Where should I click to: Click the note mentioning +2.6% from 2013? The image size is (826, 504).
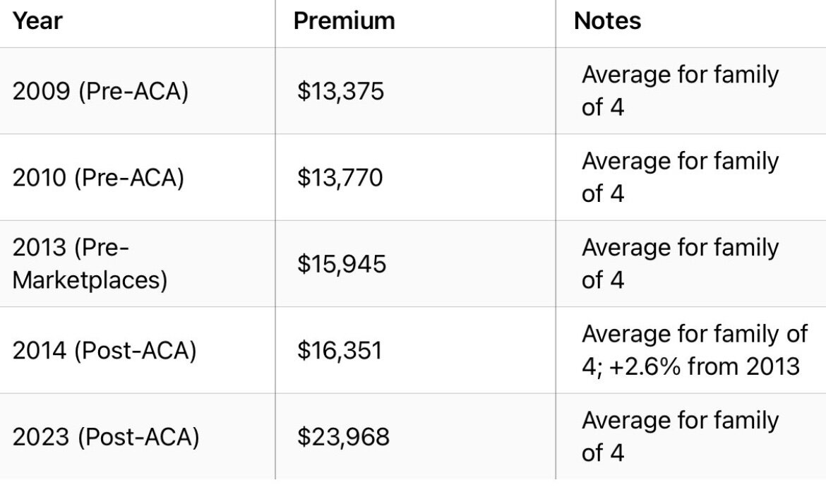(x=694, y=351)
